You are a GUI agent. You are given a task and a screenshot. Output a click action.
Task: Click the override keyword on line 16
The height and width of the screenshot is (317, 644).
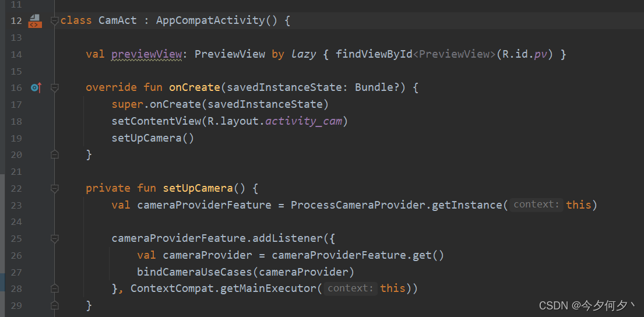click(111, 87)
